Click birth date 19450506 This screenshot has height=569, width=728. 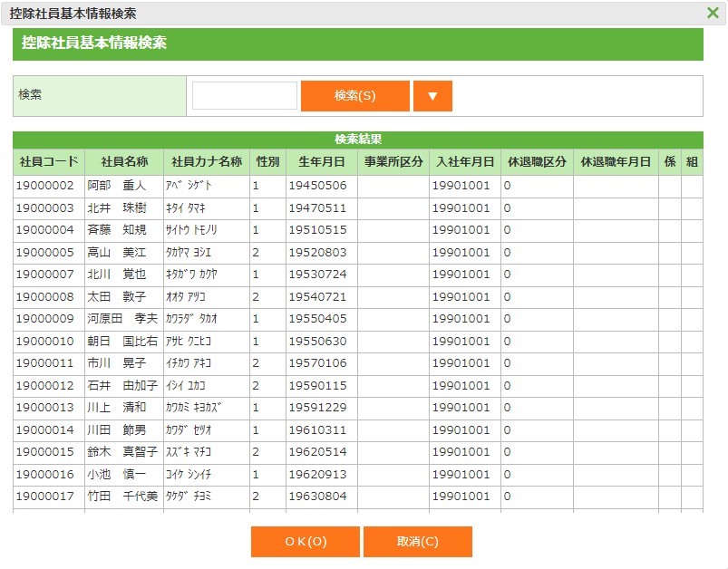coord(318,186)
